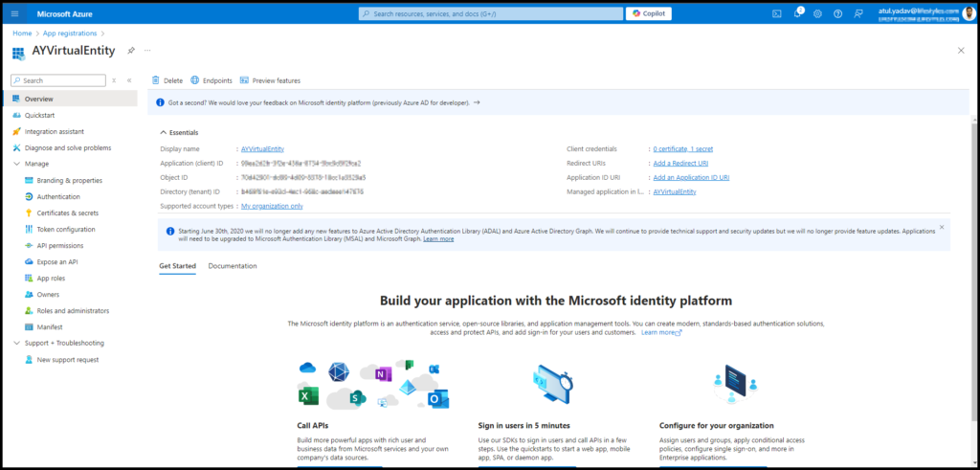Image resolution: width=980 pixels, height=470 pixels.
Task: Open the Copilot button
Action: (x=649, y=13)
